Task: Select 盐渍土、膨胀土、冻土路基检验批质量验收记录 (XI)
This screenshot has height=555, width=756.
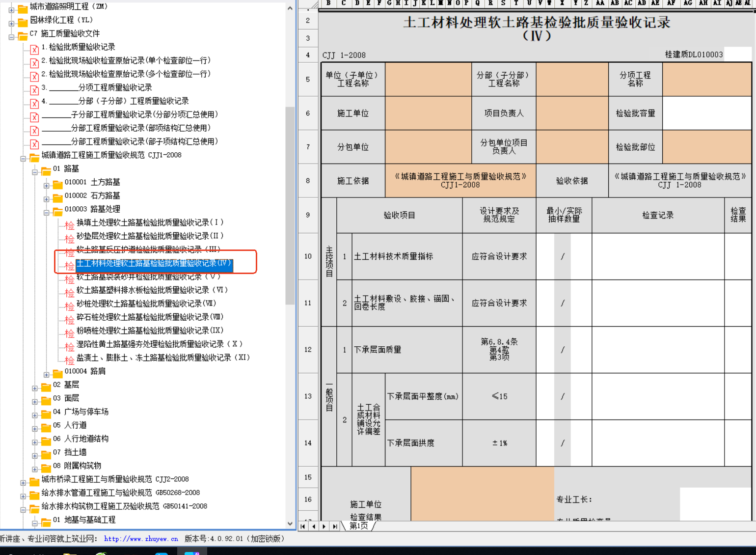Action: click(163, 358)
